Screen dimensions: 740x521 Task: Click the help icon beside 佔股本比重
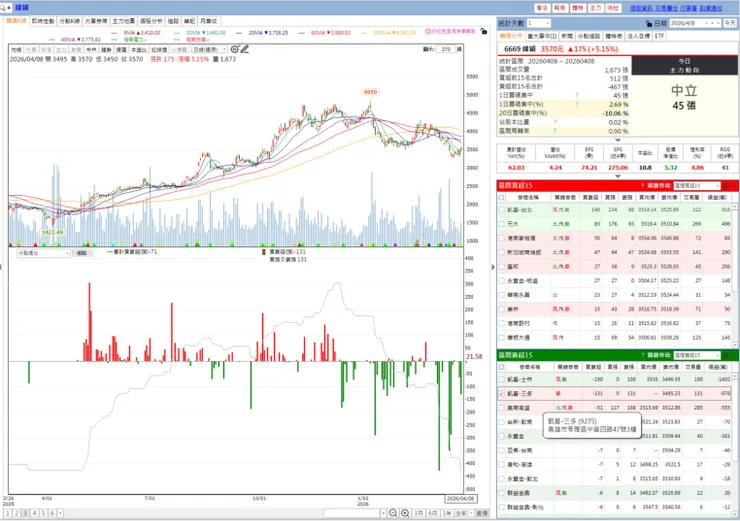point(555,122)
